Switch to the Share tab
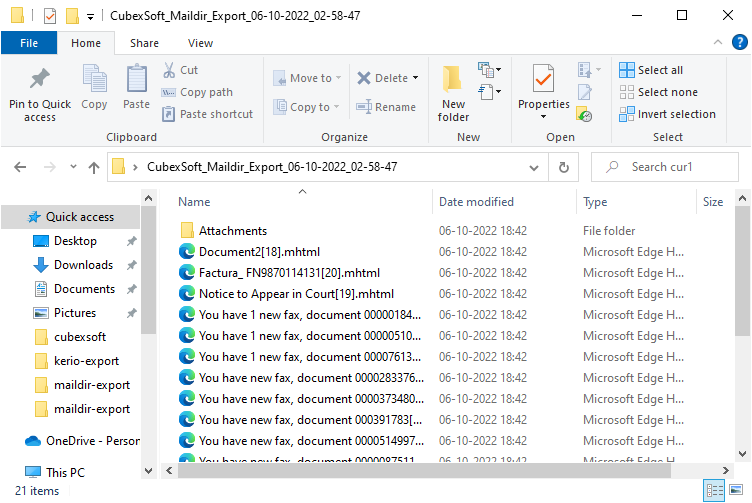Viewport: 752px width, 503px height. click(x=144, y=43)
